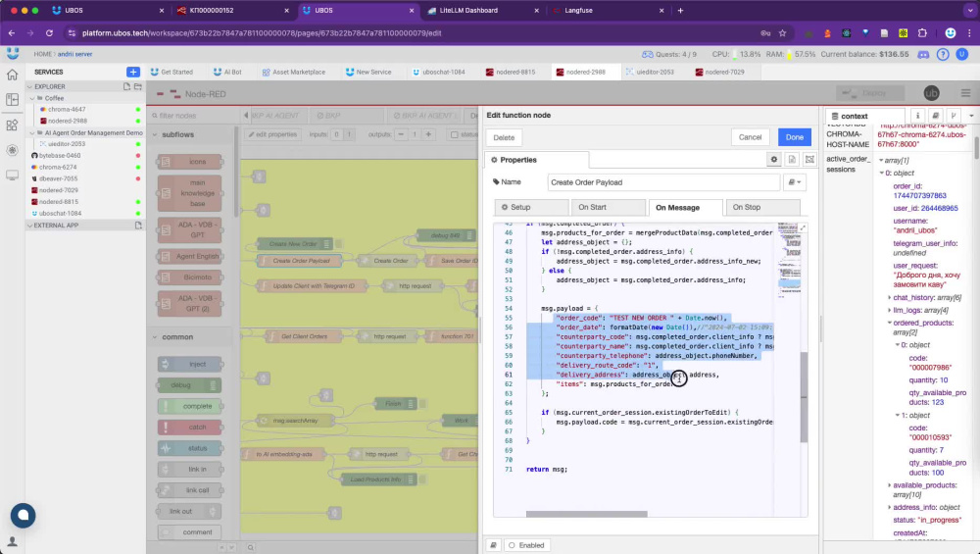Open the sidebar tab list dropdown arrow
Image resolution: width=980 pixels, height=554 pixels.
[970, 116]
